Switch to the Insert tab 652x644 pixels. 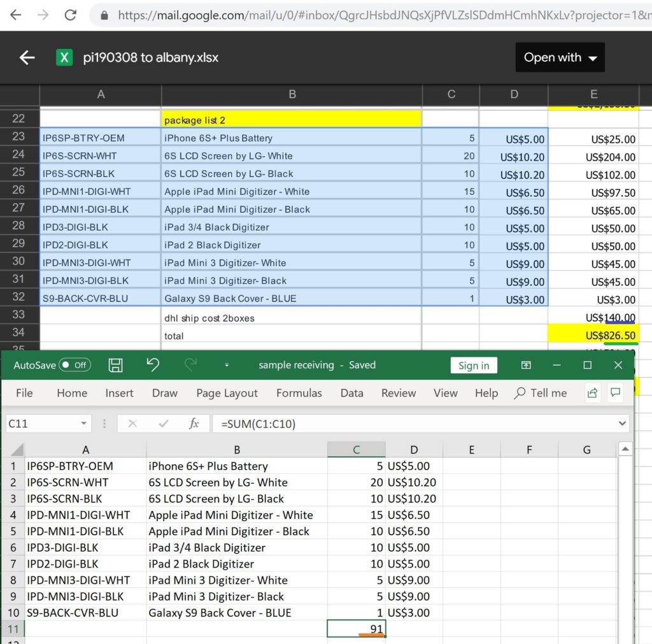coord(119,393)
